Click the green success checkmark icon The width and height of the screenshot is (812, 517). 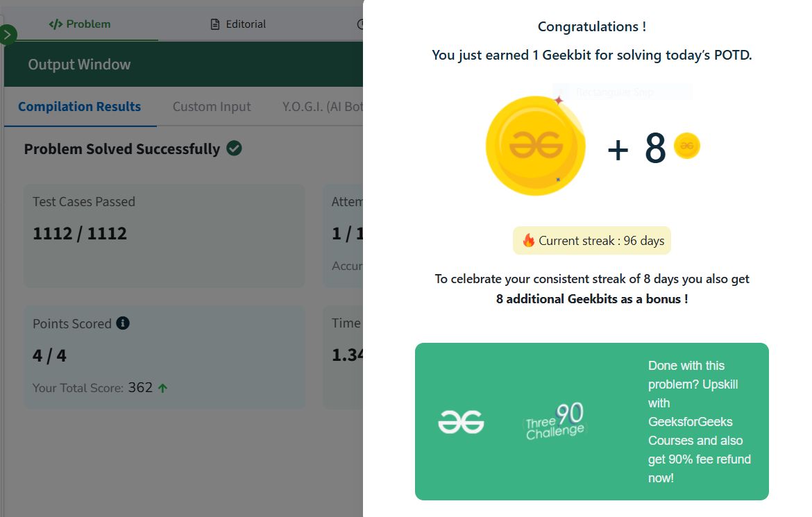point(234,149)
